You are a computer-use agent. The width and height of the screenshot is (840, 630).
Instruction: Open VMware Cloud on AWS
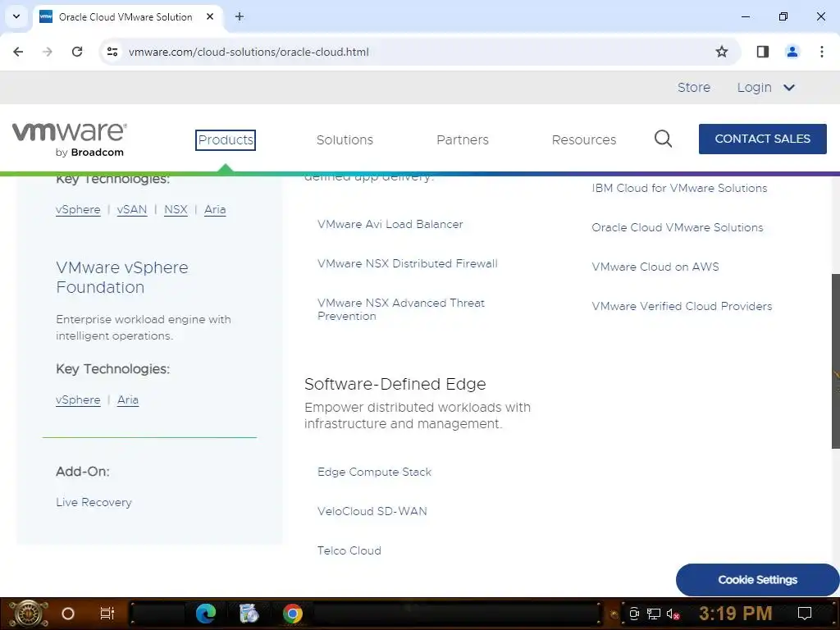coord(655,267)
